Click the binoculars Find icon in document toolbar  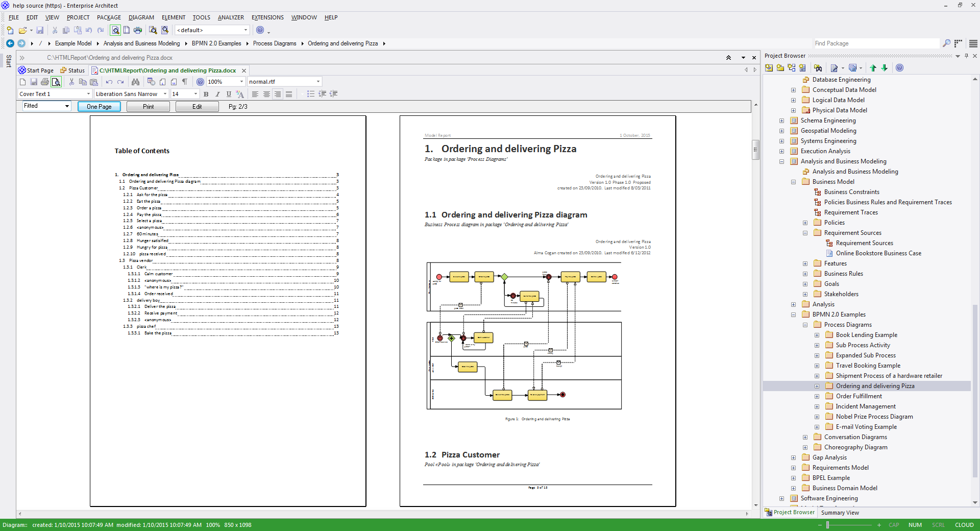tap(135, 82)
